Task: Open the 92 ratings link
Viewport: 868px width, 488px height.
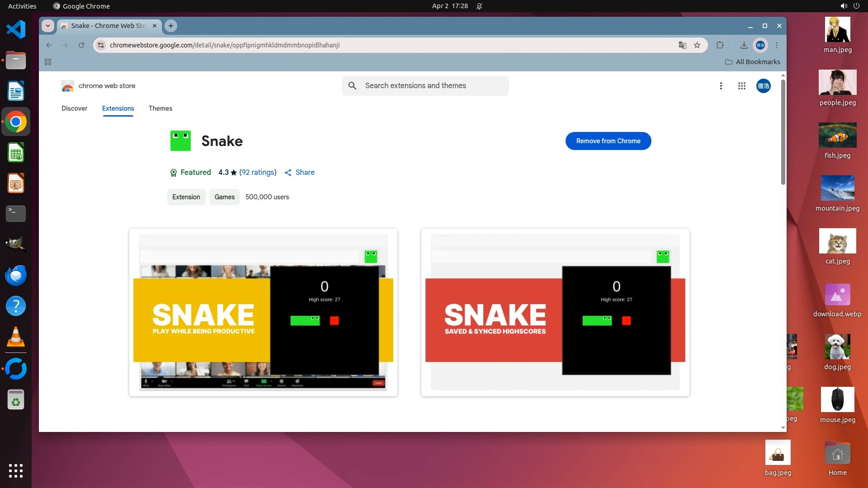Action: tap(258, 172)
